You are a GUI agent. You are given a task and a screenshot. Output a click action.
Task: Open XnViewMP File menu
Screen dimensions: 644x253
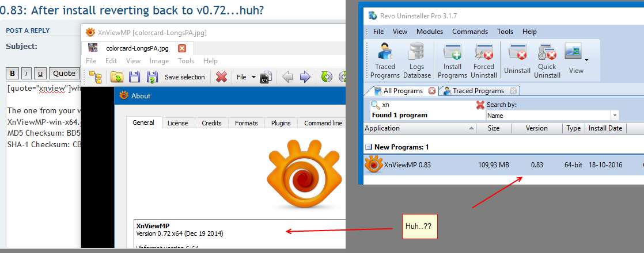click(x=91, y=61)
